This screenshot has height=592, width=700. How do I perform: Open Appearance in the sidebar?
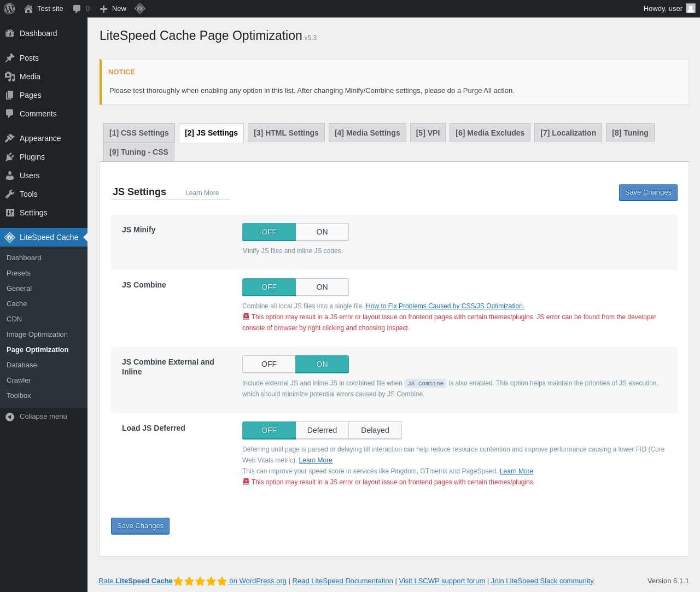40,138
